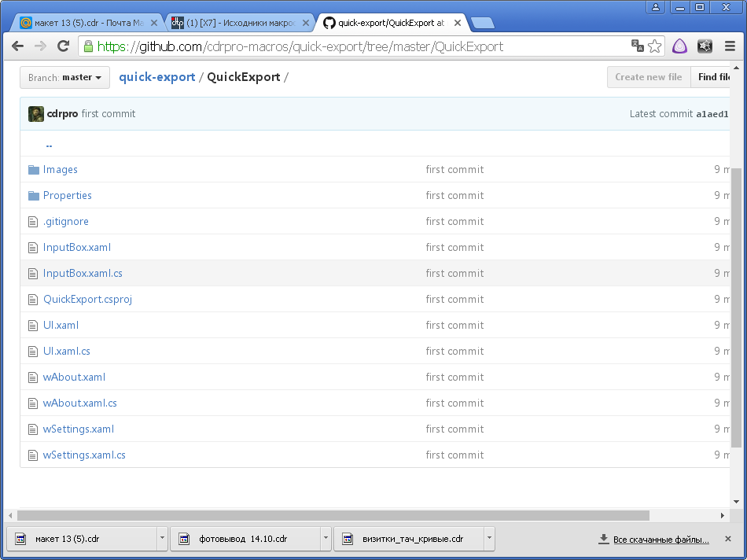Click the Все скачанные файлы link
Image resolution: width=747 pixels, height=560 pixels.
pyautogui.click(x=661, y=540)
